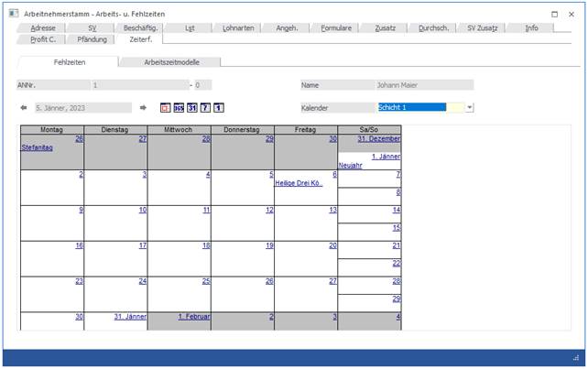588x369 pixels.
Task: Expand the Kalender dropdown arrow
Action: [470, 107]
